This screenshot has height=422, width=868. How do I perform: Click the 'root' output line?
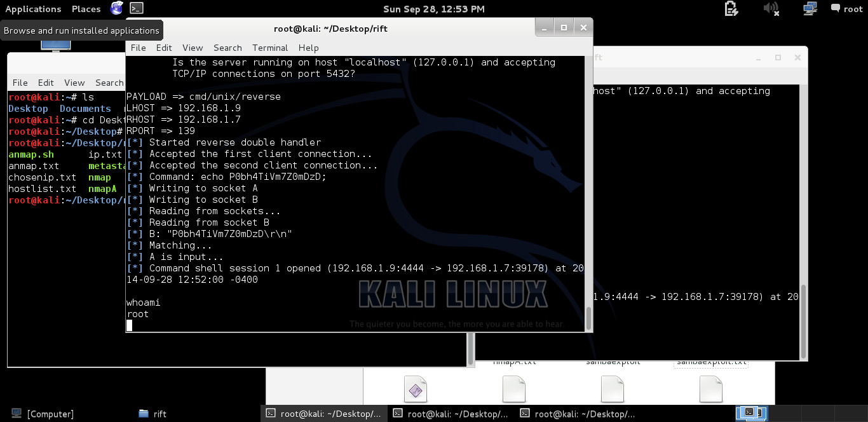137,314
